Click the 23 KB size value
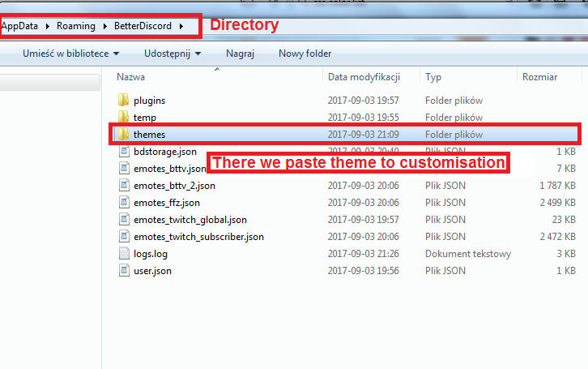This screenshot has width=588, height=369. 564,220
